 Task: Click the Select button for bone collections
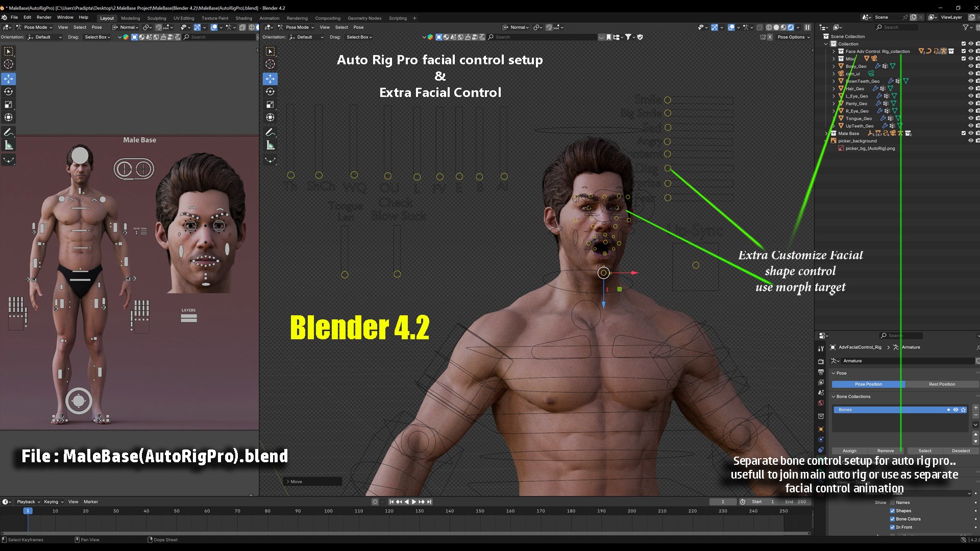click(x=925, y=451)
